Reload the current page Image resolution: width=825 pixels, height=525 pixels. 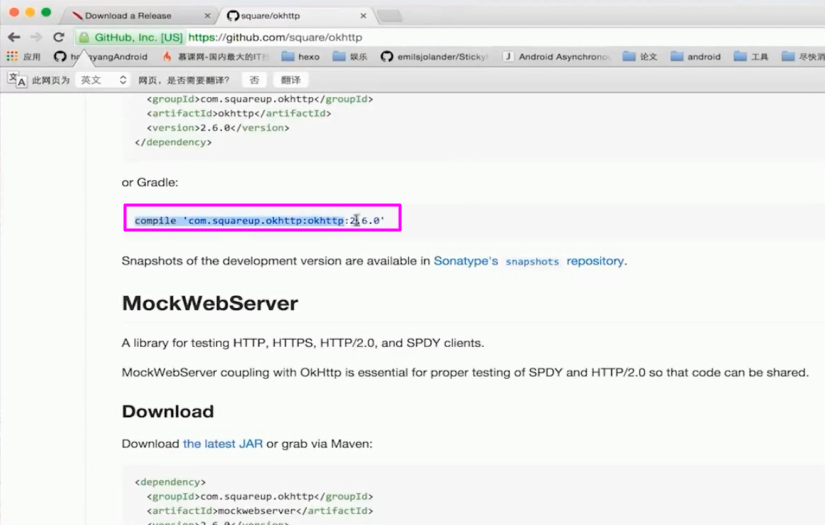59,37
